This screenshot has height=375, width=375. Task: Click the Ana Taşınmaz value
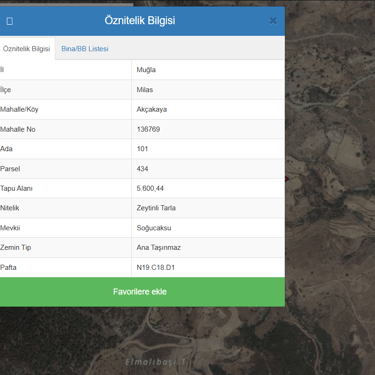click(x=158, y=247)
